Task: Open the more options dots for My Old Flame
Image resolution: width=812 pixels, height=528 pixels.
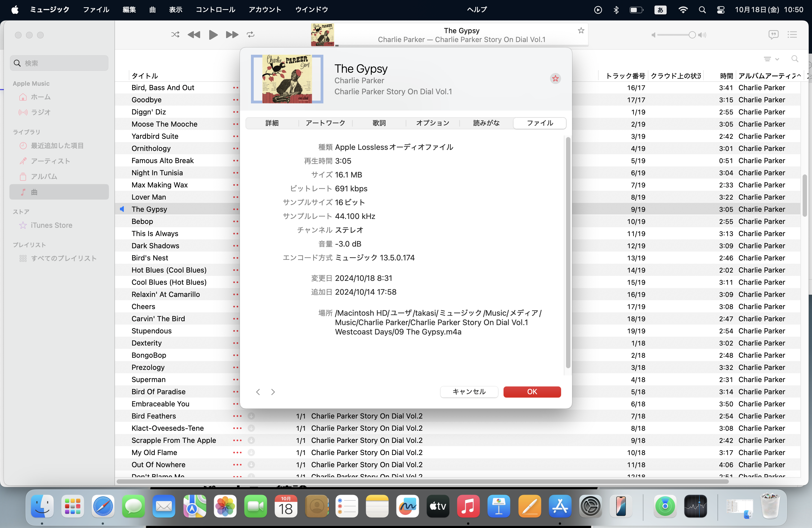Action: tap(237, 453)
